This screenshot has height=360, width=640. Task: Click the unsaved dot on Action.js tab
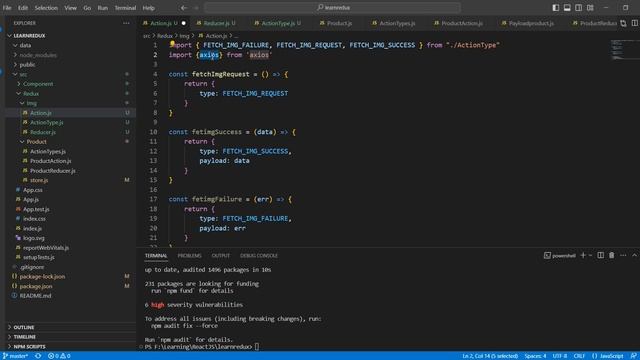(x=184, y=23)
